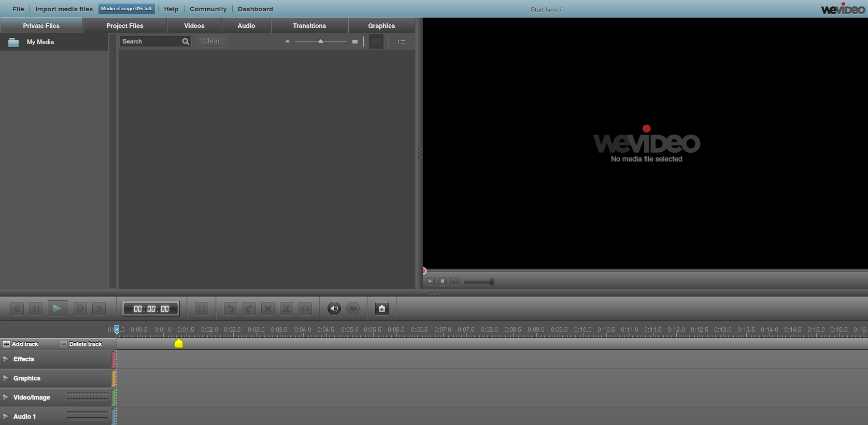
Task: Switch to the Videos tab
Action: [x=194, y=25]
